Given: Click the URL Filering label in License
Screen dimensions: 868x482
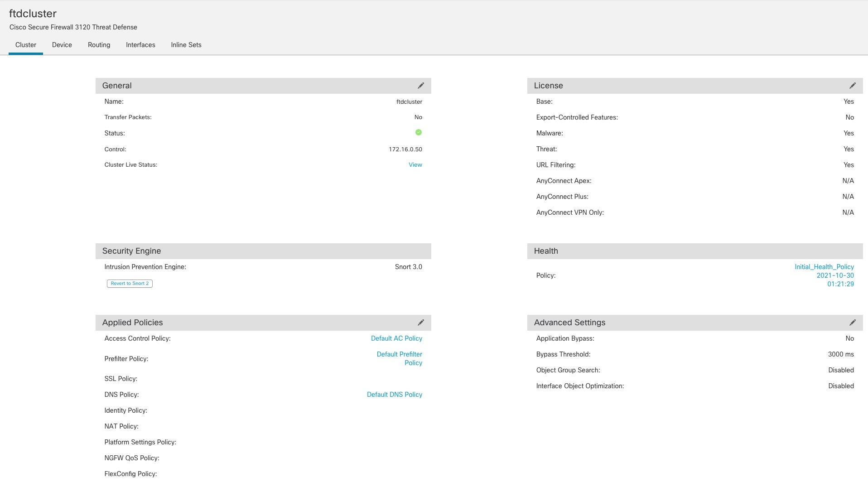Looking at the screenshot, I should (555, 165).
